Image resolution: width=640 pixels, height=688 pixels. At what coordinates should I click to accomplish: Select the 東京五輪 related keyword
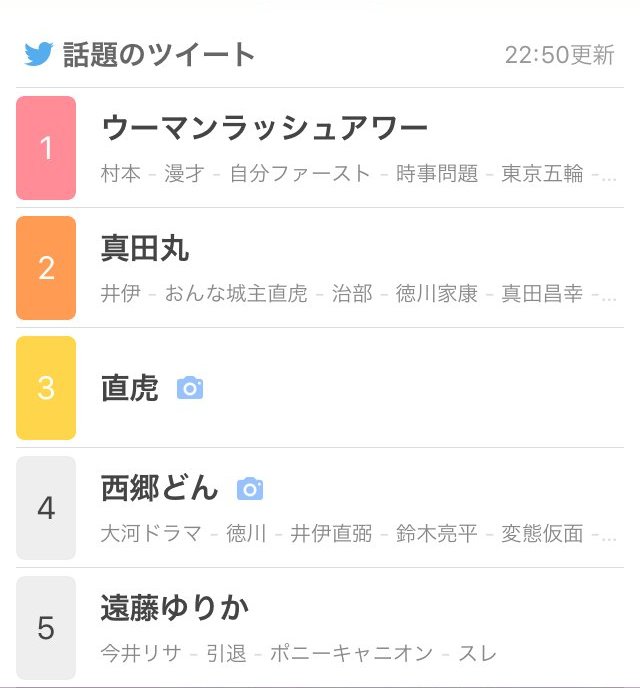(542, 173)
